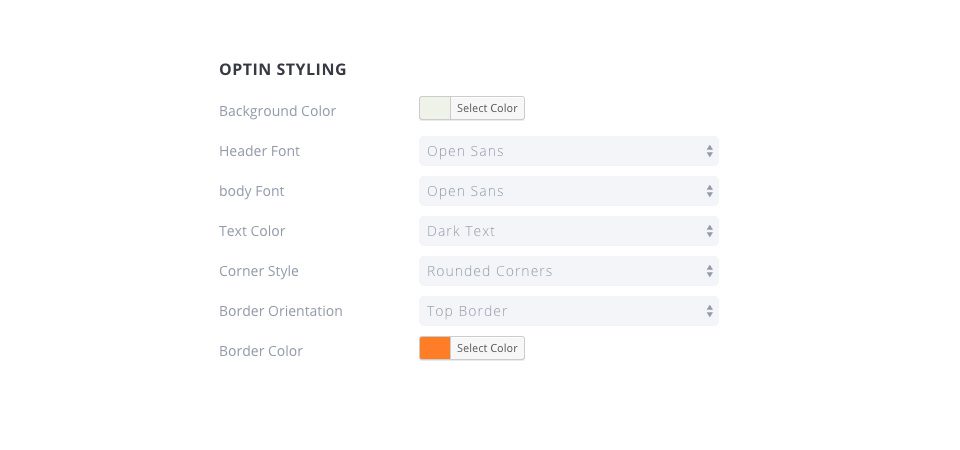
Task: Click the Corner Style label
Action: click(x=258, y=271)
